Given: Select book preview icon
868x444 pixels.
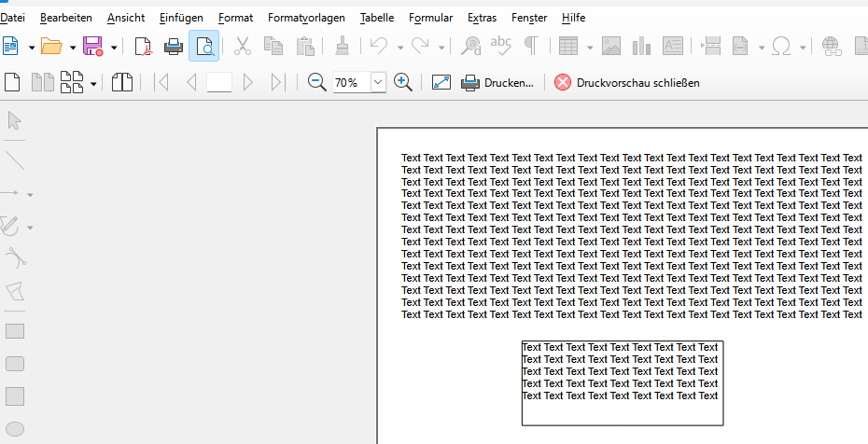Looking at the screenshot, I should point(121,82).
